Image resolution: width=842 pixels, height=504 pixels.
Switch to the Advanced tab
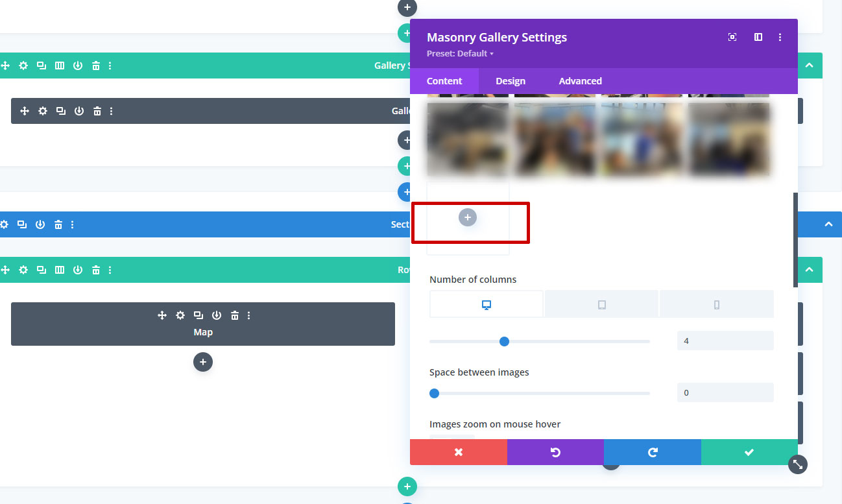click(x=581, y=81)
